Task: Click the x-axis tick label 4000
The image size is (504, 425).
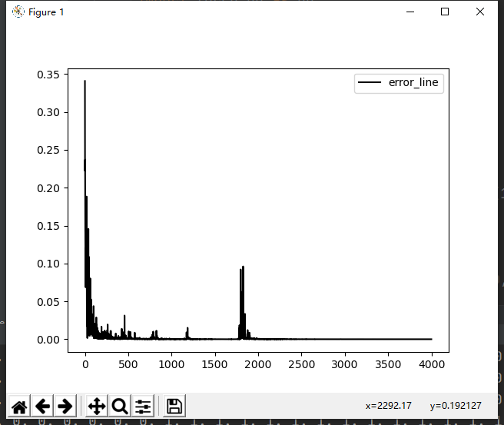Action: (x=432, y=364)
